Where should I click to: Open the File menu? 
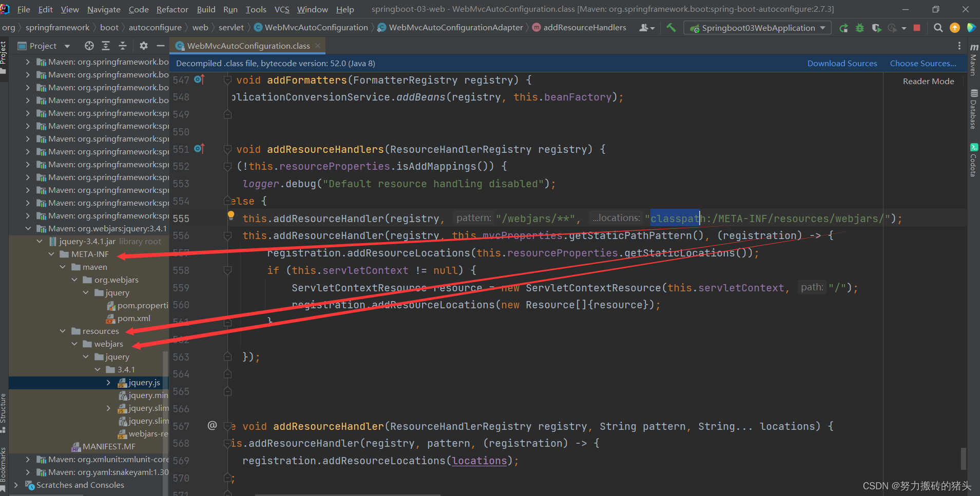click(x=24, y=9)
